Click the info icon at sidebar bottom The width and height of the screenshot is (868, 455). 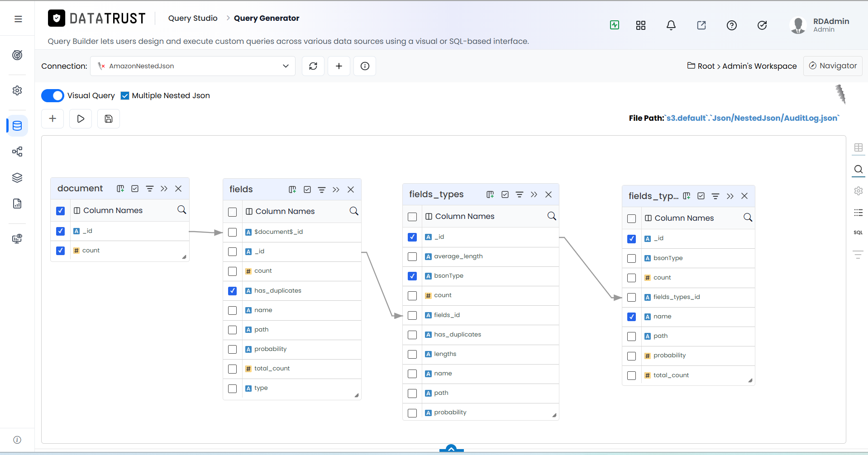17,440
